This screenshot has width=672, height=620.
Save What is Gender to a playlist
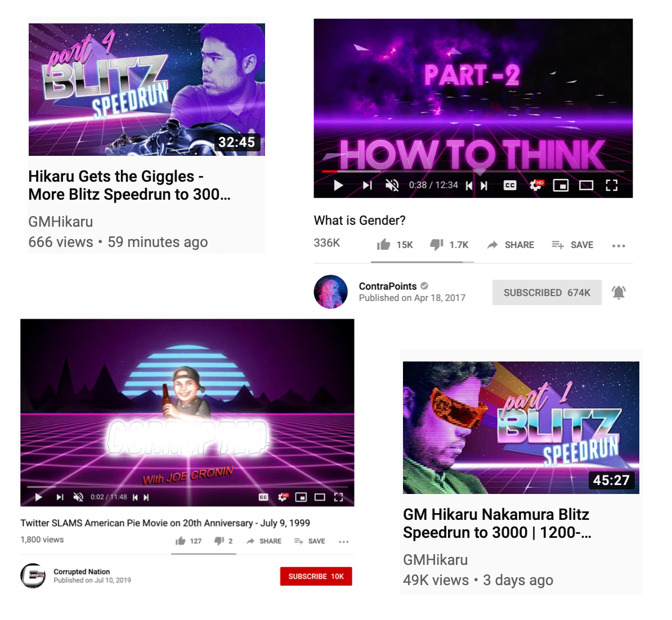(x=572, y=245)
